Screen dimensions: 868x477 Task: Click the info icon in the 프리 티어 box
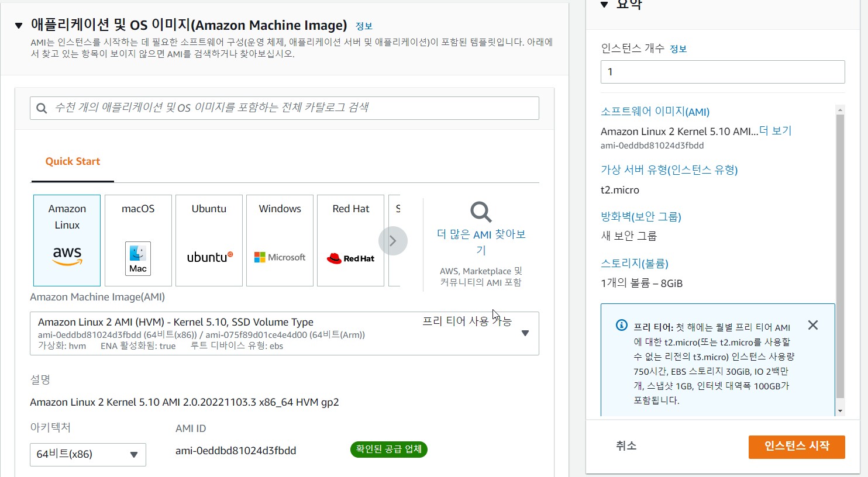622,326
